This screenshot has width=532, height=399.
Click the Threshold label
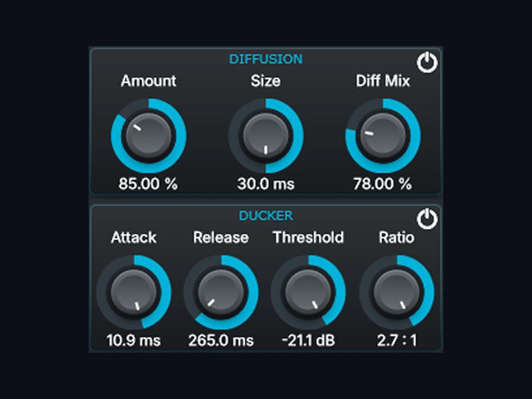(x=309, y=238)
